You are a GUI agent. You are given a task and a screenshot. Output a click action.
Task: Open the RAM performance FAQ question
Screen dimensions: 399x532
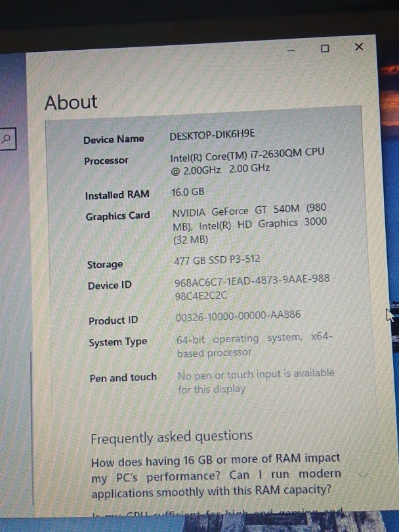pyautogui.click(x=216, y=474)
